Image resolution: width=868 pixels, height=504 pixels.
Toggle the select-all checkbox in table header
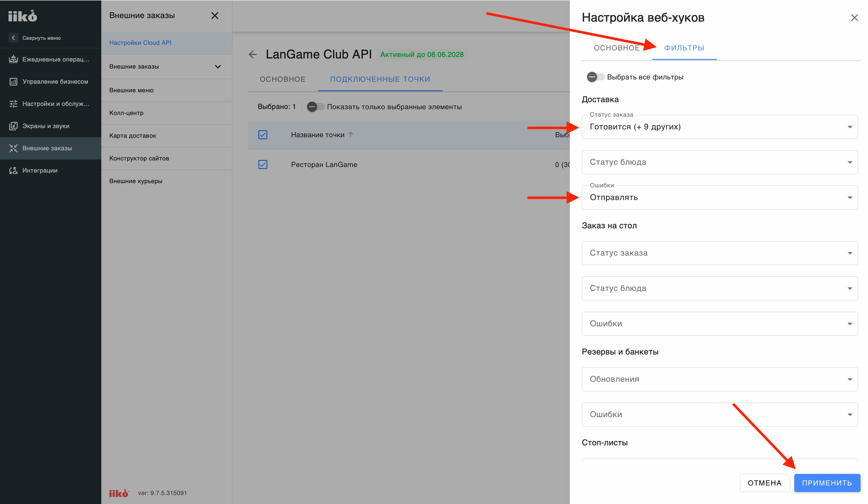(x=263, y=135)
